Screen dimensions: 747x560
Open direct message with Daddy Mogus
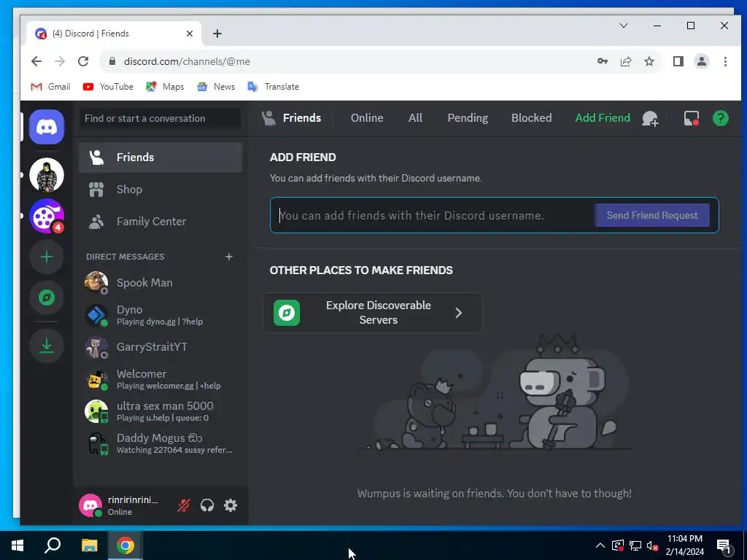pyautogui.click(x=160, y=443)
